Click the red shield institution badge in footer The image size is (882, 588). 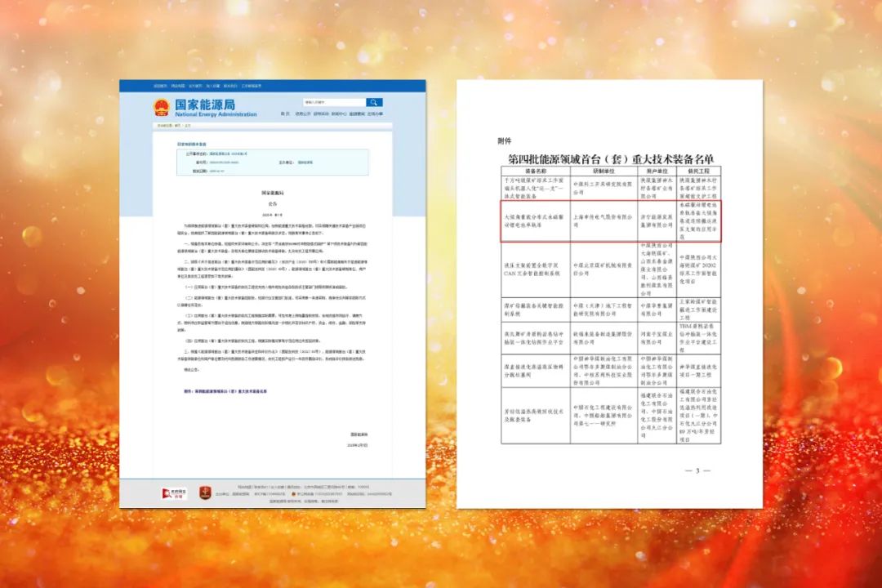click(205, 493)
